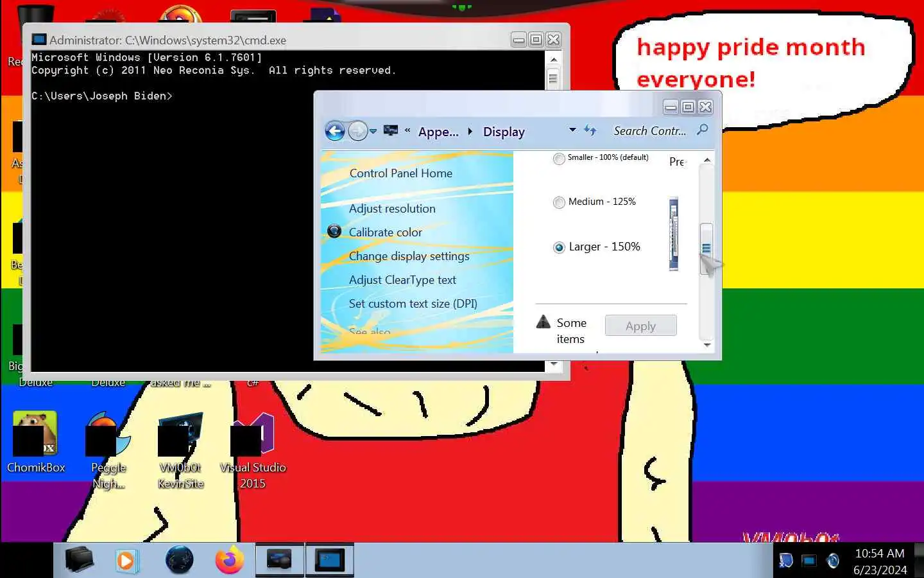Screen dimensions: 924x578
Task: Click the volume speaker tray icon
Action: coord(833,561)
